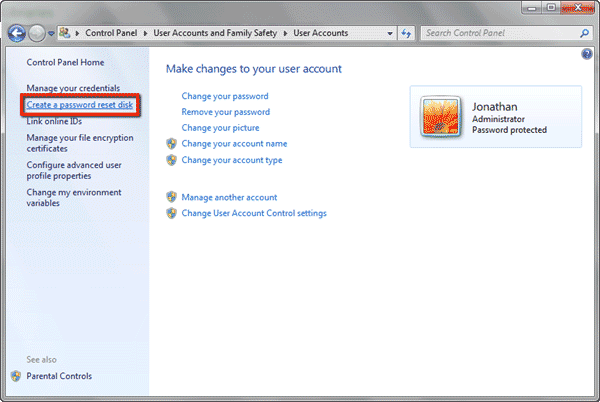Navigate to User Accounts and Family Safety breadcrumb
Image resolution: width=600 pixels, height=402 pixels.
point(215,33)
